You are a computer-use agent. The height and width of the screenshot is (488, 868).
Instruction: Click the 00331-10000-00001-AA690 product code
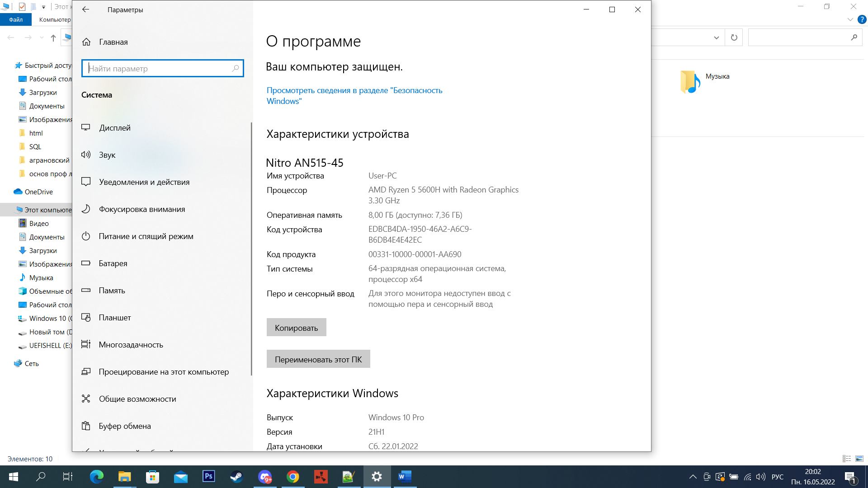click(415, 254)
